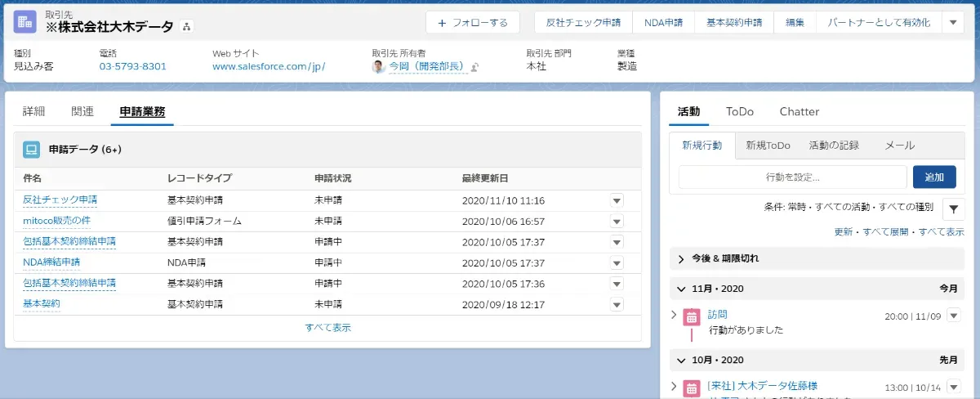
Task: Click the レコードタイプ column header
Action: pyautogui.click(x=199, y=177)
